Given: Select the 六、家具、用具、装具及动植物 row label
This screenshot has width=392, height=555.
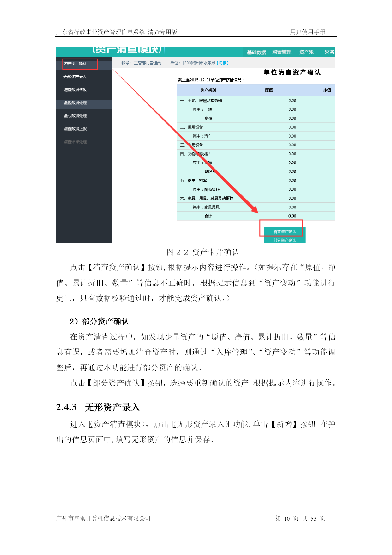Looking at the screenshot, I should coord(207,198).
